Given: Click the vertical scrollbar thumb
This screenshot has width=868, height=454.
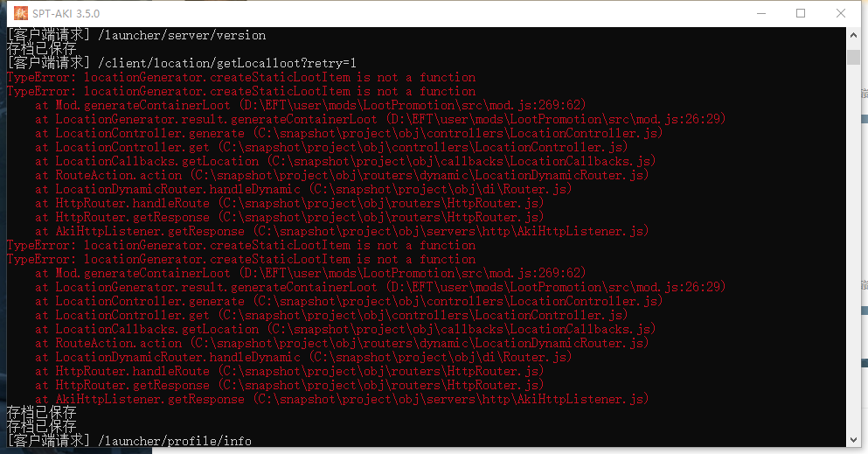Looking at the screenshot, I should tap(853, 57).
